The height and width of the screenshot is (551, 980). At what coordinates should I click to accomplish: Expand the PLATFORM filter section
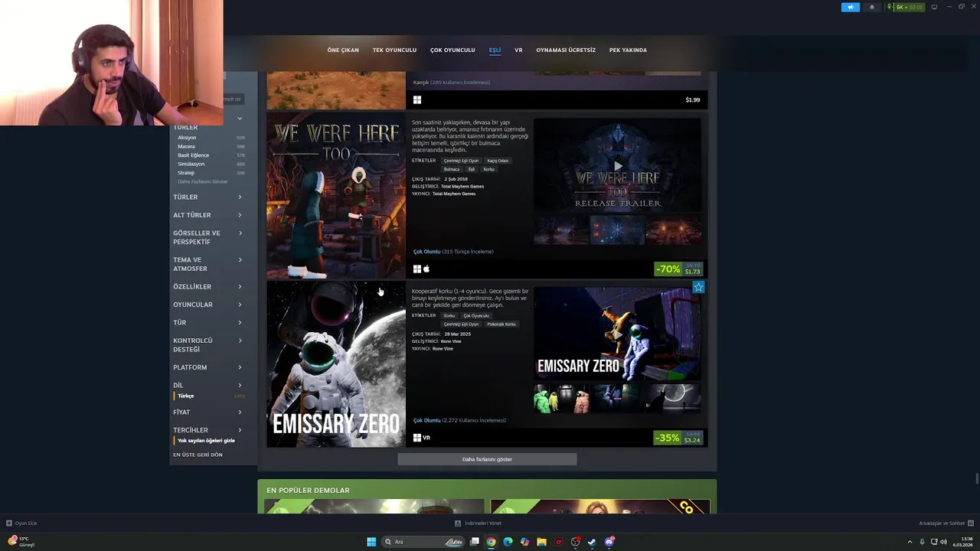coord(207,367)
